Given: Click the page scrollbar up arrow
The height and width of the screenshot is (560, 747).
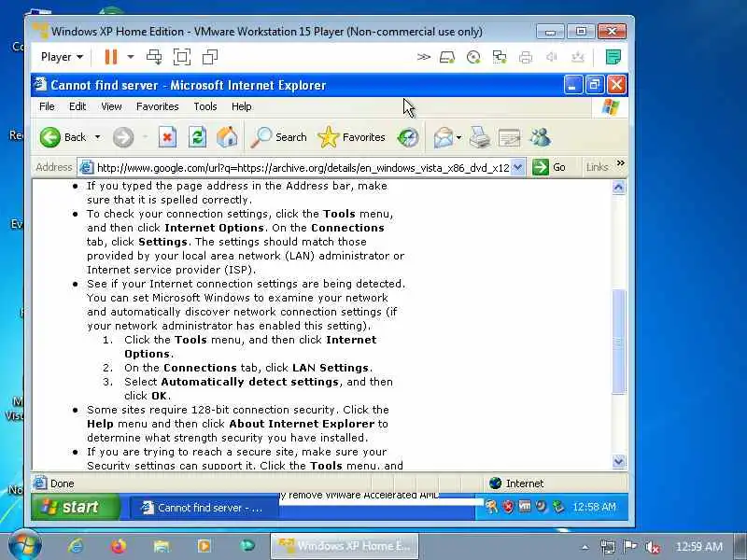Looking at the screenshot, I should click(618, 188).
